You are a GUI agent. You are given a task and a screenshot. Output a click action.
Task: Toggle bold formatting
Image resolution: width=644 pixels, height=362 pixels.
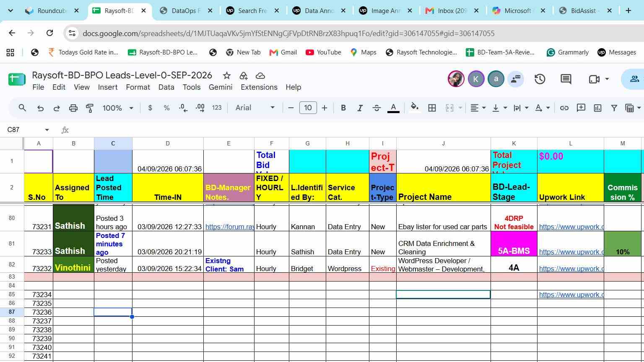pos(343,108)
